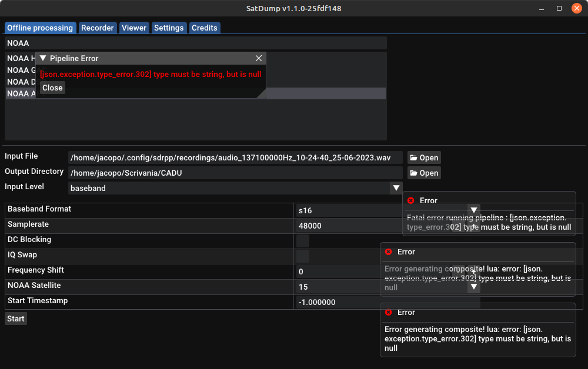Toggle the DC Blocking checkbox off
This screenshot has width=588, height=369.
302,241
